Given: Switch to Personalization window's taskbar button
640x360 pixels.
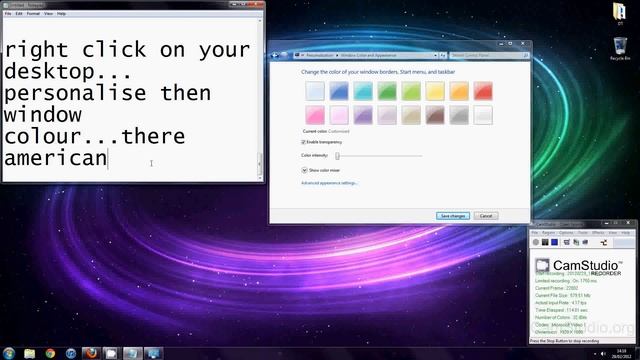Looking at the screenshot, I should (153, 353).
